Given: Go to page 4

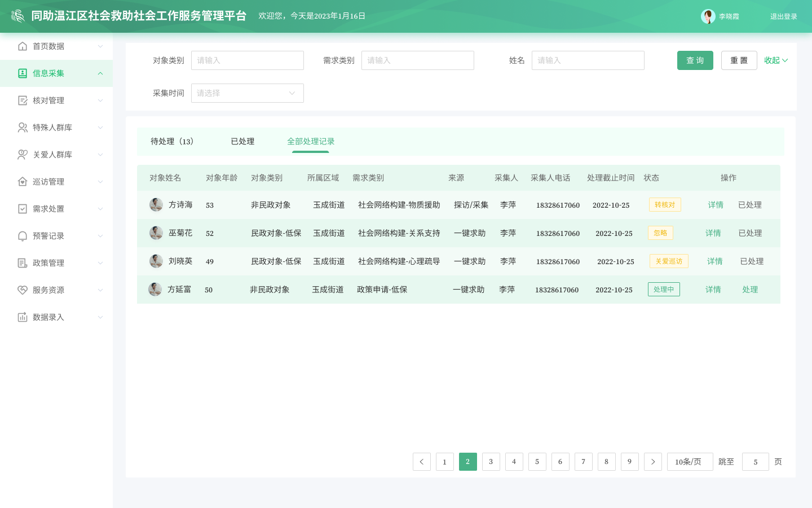Looking at the screenshot, I should pos(514,462).
